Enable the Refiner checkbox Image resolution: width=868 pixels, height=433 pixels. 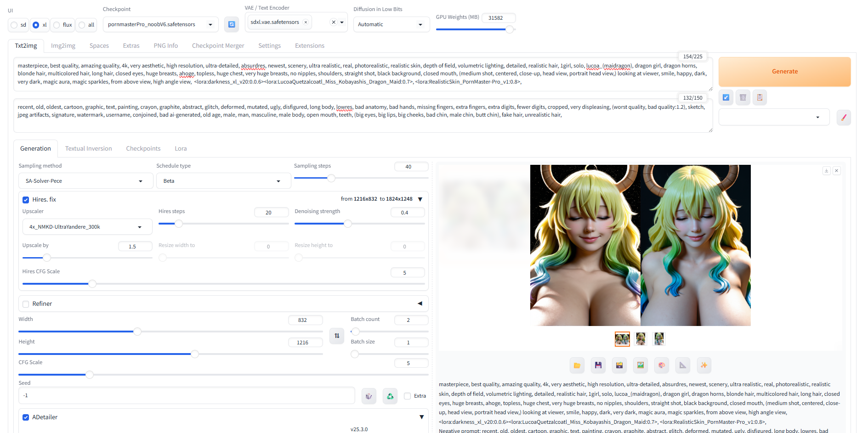coord(26,304)
